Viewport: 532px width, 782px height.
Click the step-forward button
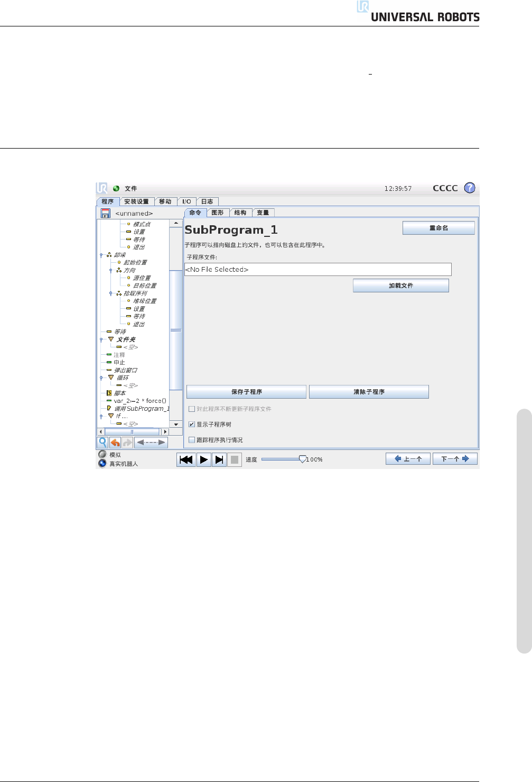pyautogui.click(x=219, y=460)
